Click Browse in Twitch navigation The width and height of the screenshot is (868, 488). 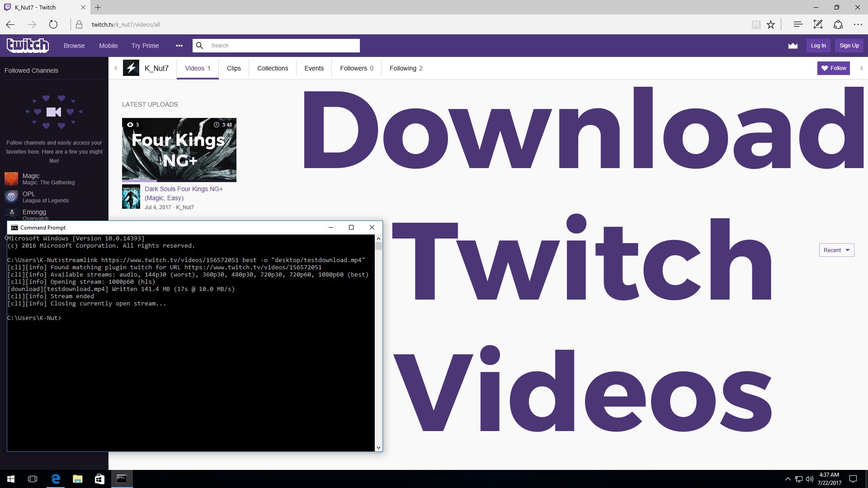[74, 46]
